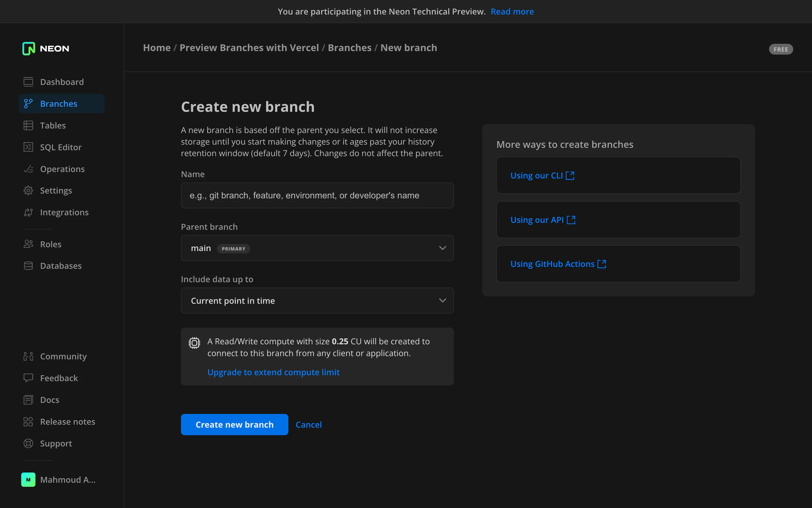This screenshot has width=812, height=508.
Task: Click the SQL Editor icon
Action: pos(28,147)
